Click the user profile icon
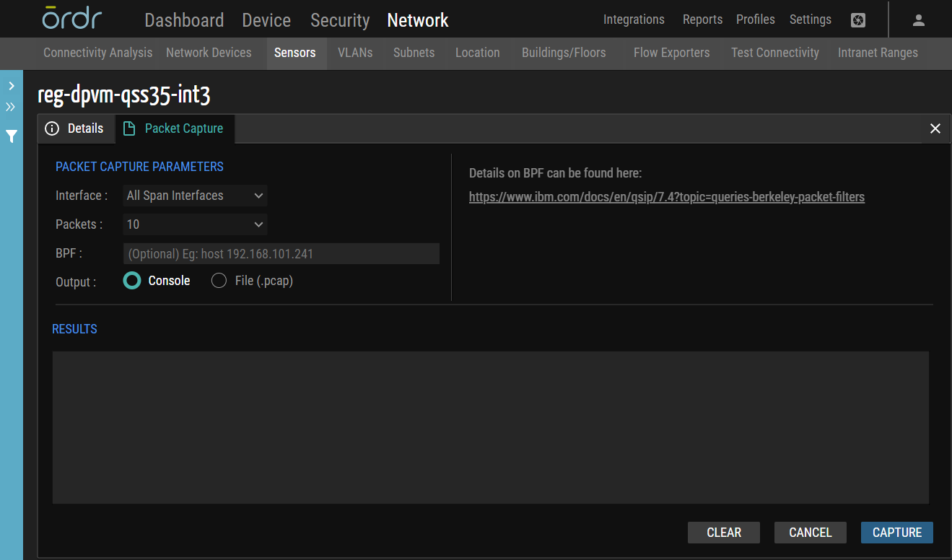The width and height of the screenshot is (952, 560). [x=918, y=19]
